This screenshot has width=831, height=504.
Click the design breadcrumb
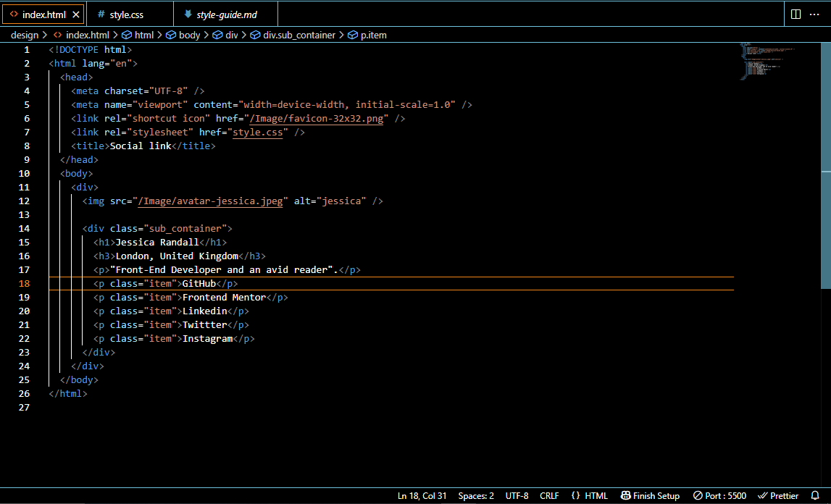pyautogui.click(x=25, y=35)
